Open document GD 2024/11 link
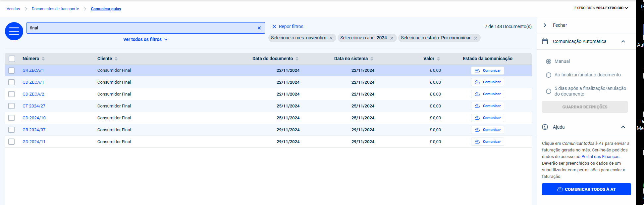The width and height of the screenshot is (644, 205). [x=34, y=142]
